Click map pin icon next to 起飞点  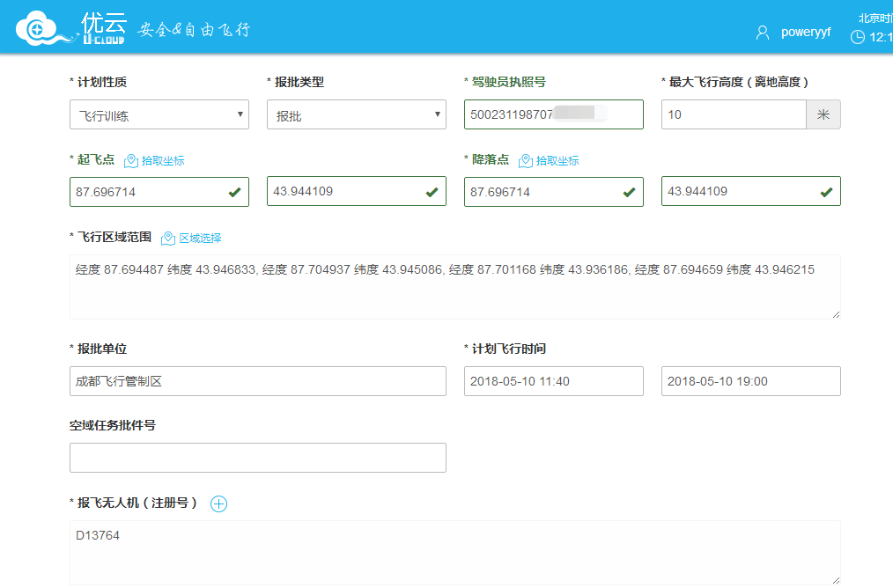pos(131,161)
